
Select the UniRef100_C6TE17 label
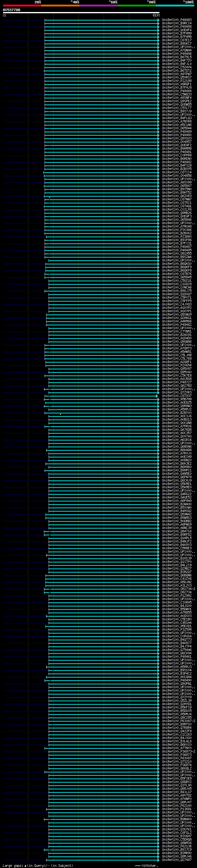[177, 40]
